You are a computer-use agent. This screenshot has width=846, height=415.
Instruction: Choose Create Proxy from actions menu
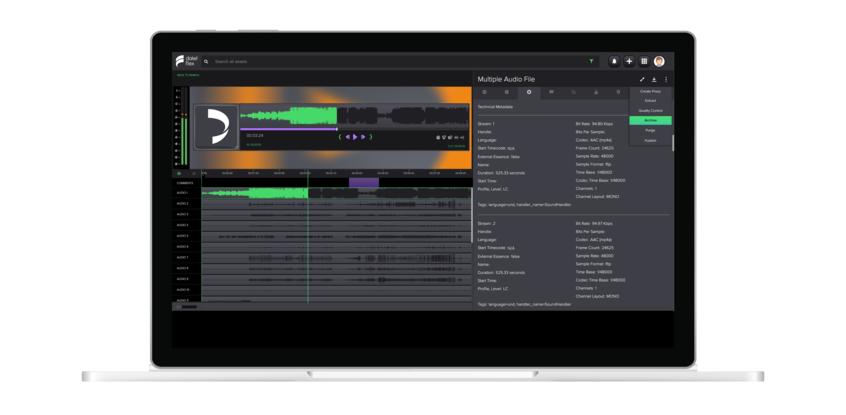(x=650, y=91)
